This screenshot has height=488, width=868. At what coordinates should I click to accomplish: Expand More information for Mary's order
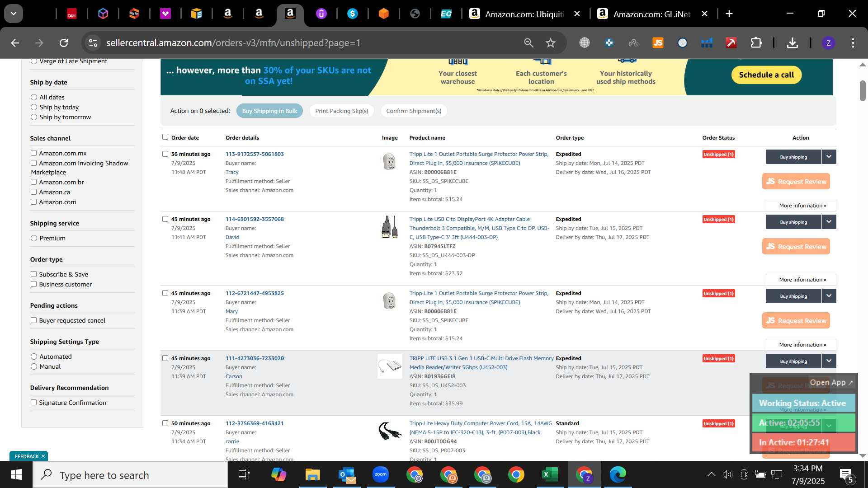pos(801,345)
